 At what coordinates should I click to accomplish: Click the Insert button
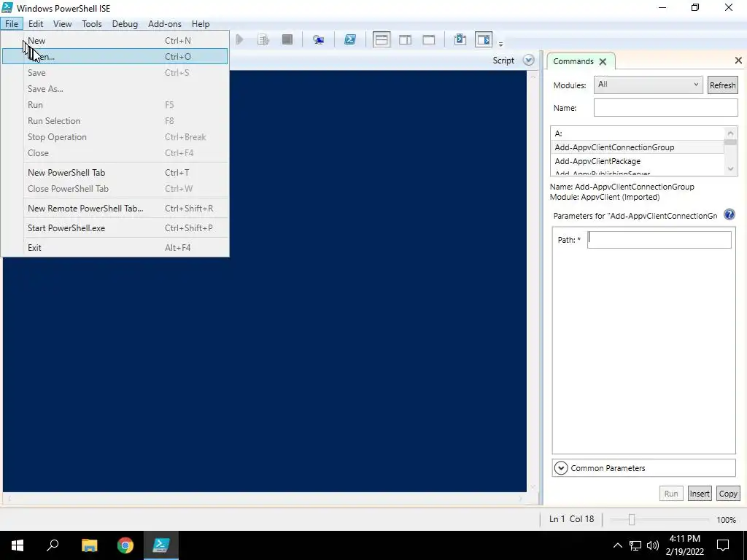(700, 494)
